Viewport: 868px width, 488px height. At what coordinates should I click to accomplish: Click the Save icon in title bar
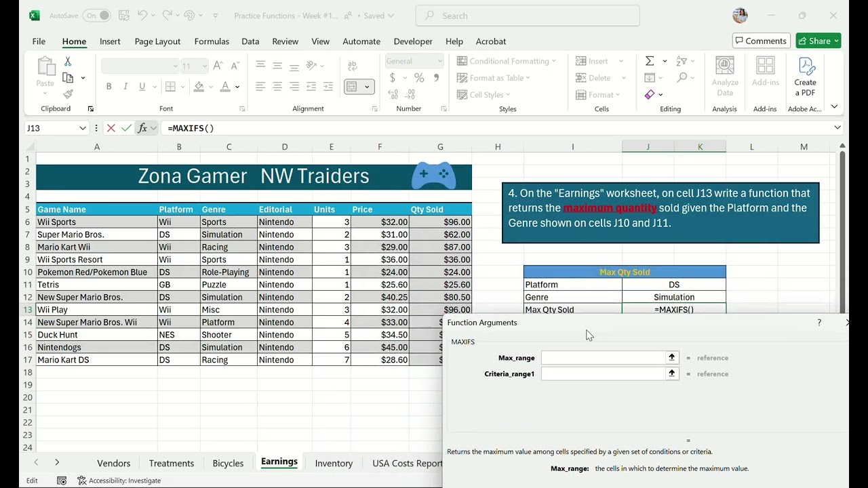(123, 16)
